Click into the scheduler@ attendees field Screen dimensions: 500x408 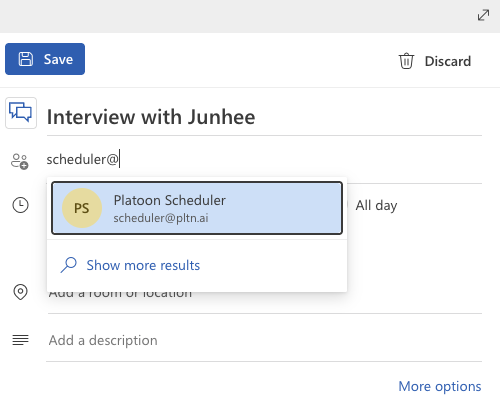pyautogui.click(x=264, y=159)
